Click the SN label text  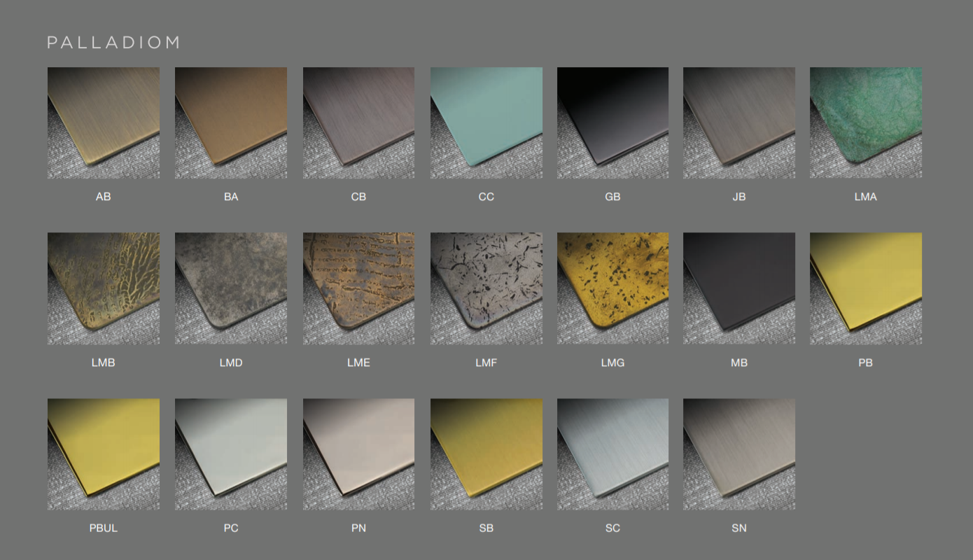point(739,528)
